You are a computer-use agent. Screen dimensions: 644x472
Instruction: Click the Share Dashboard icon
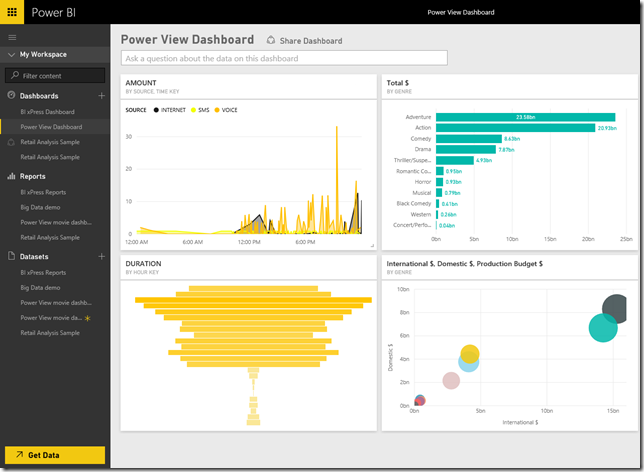[271, 40]
